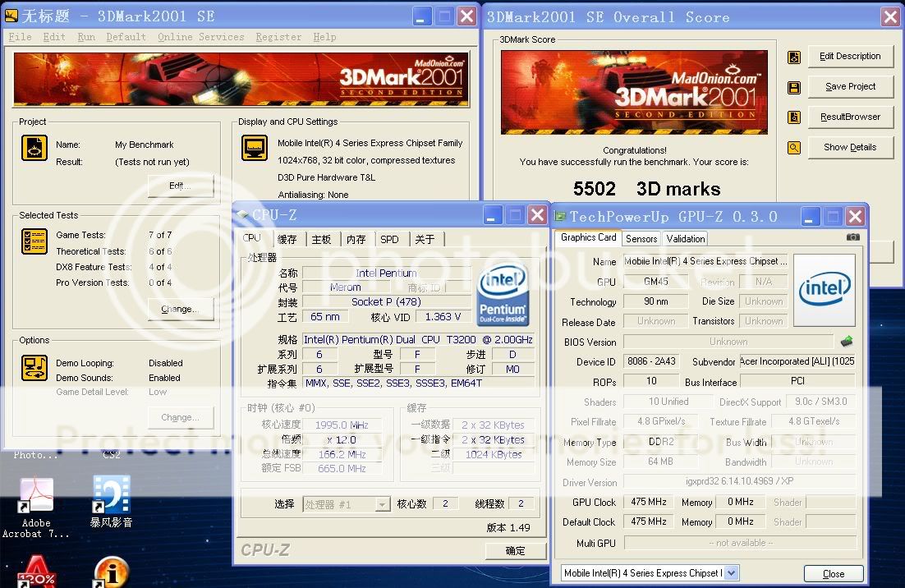Click the icon beside Edit Description
The width and height of the screenshot is (905, 588).
[x=794, y=57]
